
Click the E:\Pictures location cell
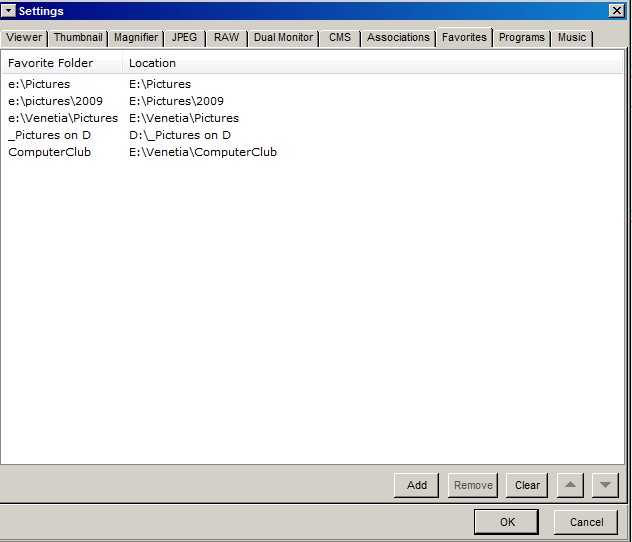tap(160, 84)
